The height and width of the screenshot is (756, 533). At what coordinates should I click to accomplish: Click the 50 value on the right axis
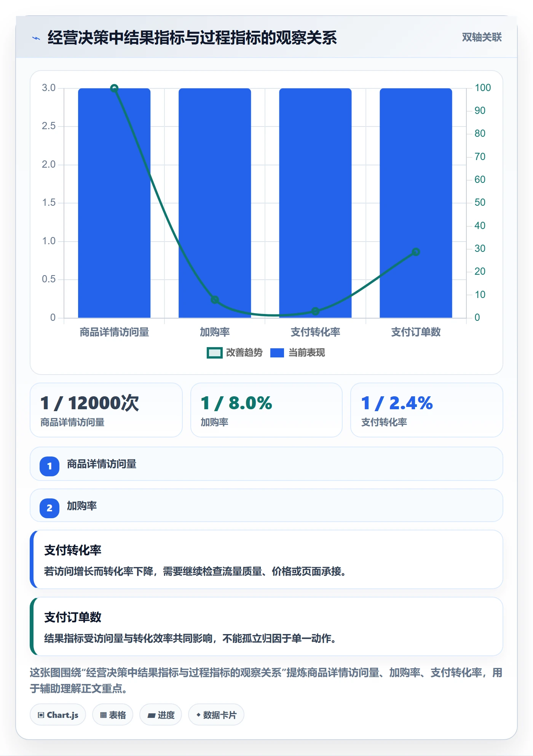pos(480,202)
